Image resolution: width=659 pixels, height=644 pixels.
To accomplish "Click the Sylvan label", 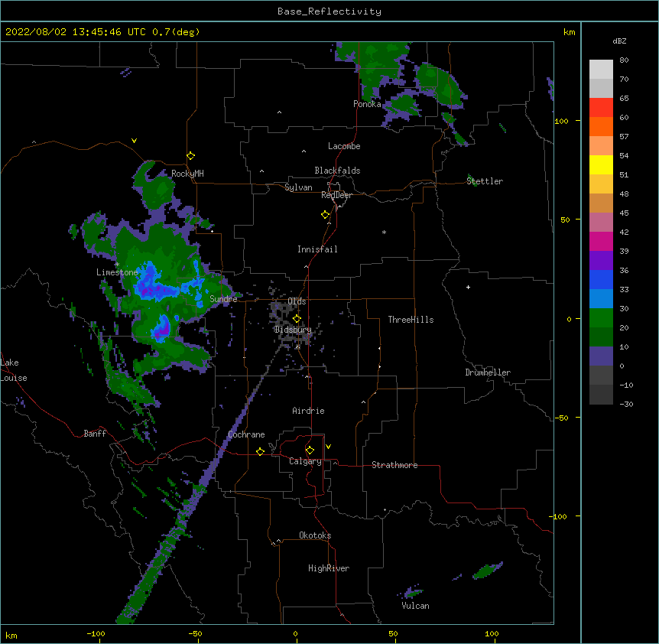I will coord(298,187).
